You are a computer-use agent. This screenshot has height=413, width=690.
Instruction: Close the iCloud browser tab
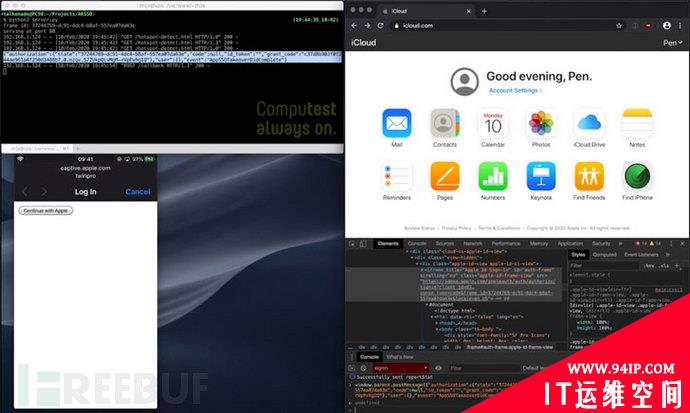(x=468, y=11)
